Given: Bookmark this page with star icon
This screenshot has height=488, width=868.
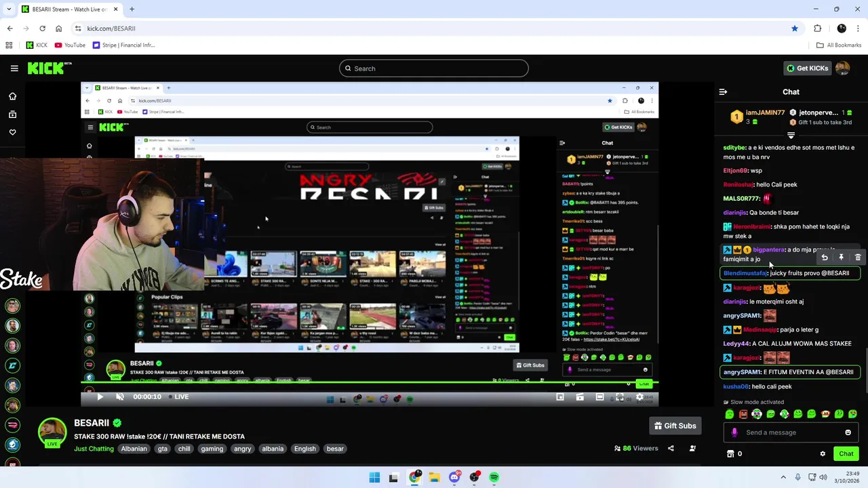Looking at the screenshot, I should 795,28.
